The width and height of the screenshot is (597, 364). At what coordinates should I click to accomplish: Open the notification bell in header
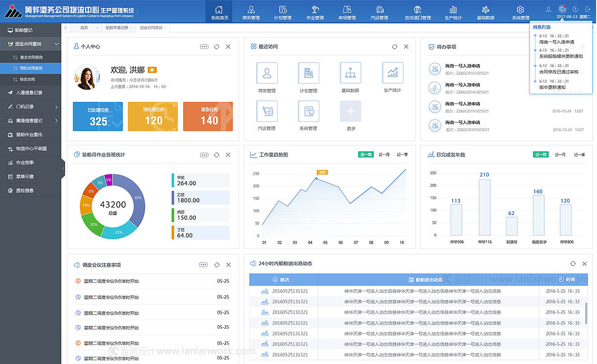562,9
